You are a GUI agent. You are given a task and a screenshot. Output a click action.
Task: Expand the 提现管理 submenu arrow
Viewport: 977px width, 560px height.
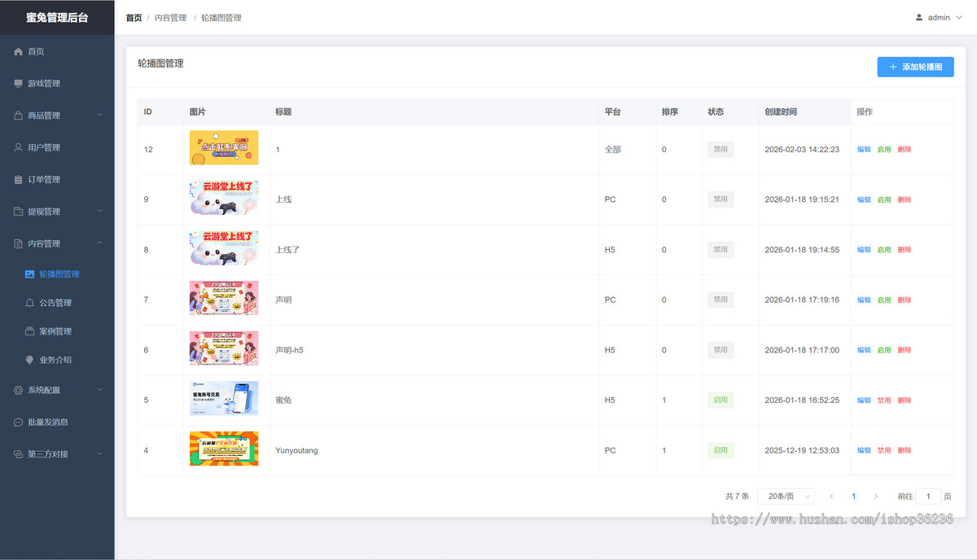pos(99,212)
